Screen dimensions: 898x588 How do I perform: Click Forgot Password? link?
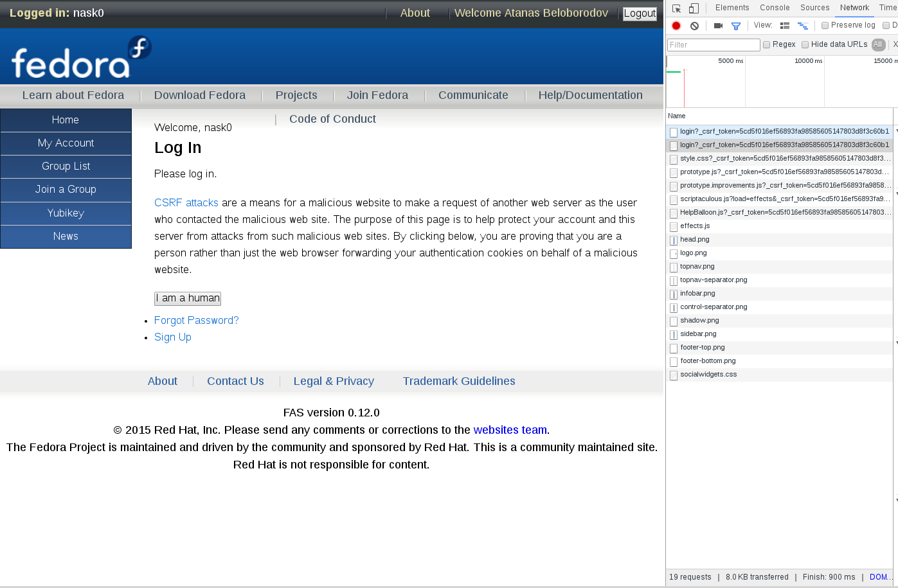pyautogui.click(x=196, y=320)
